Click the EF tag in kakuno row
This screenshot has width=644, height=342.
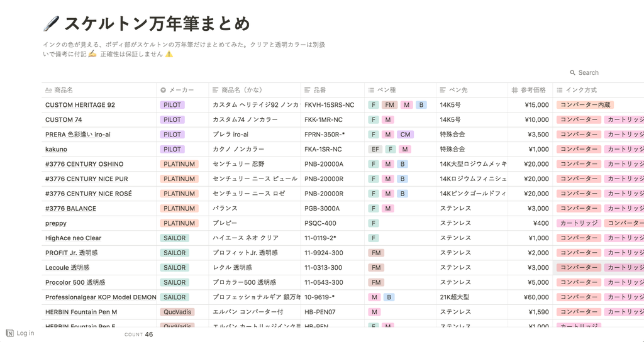(x=375, y=149)
